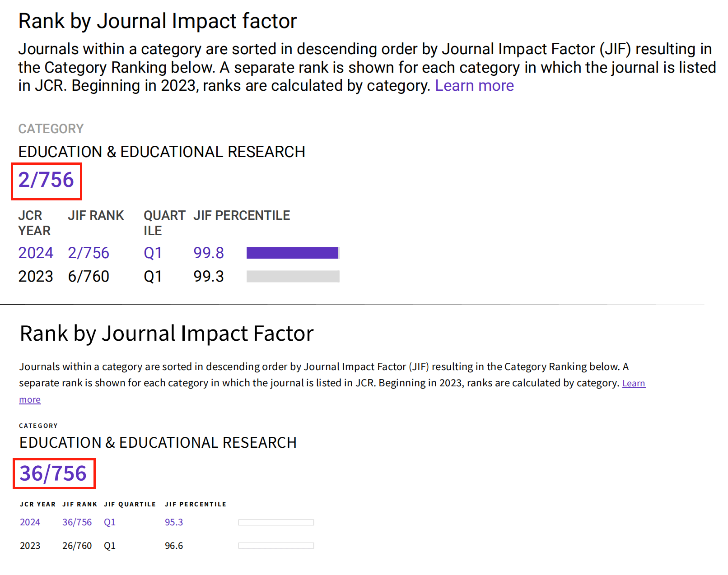Screen dimensions: 728x575
Task: Open the non-underlined Learn more link
Action: tap(474, 86)
